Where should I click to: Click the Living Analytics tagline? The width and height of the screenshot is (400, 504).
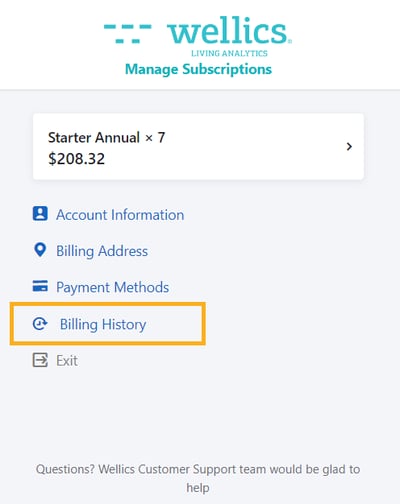pos(229,53)
